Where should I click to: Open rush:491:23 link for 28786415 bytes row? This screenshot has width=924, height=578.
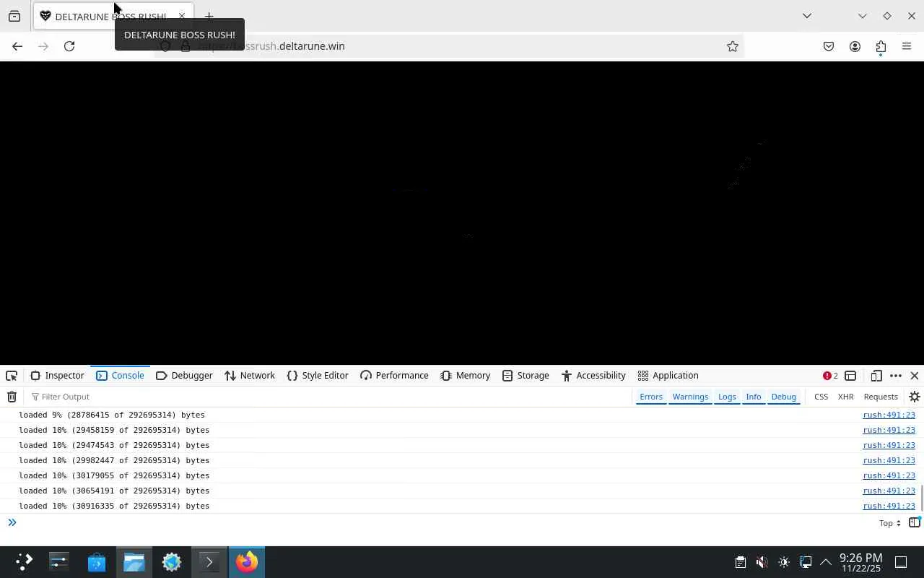click(889, 415)
